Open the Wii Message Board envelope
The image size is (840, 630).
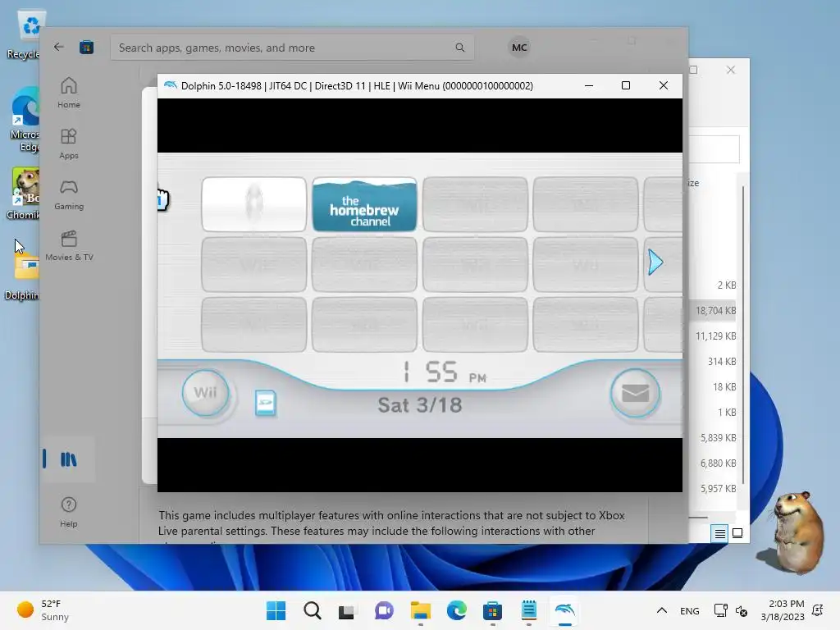tap(635, 393)
